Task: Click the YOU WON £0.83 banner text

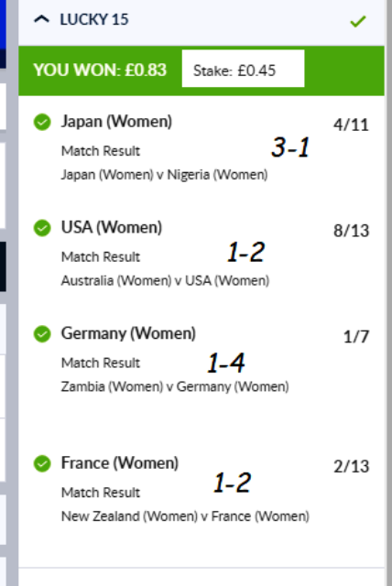Action: [x=100, y=70]
